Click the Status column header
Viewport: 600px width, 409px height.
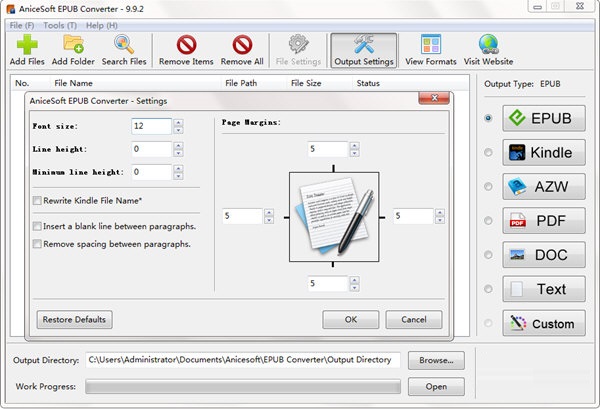click(x=368, y=83)
